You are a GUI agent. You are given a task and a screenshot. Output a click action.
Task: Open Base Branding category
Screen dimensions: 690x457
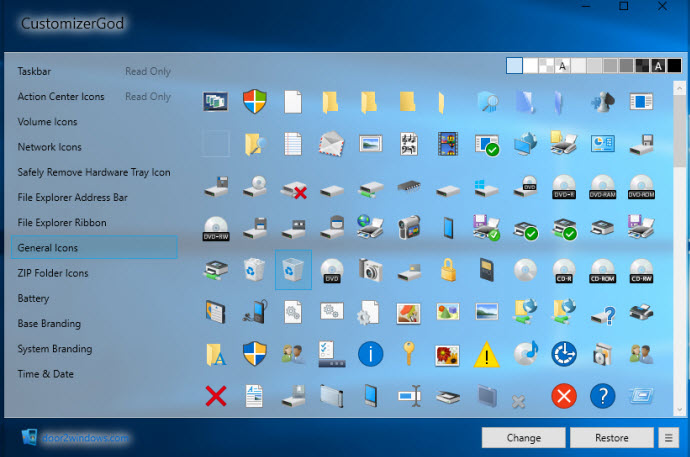(49, 324)
